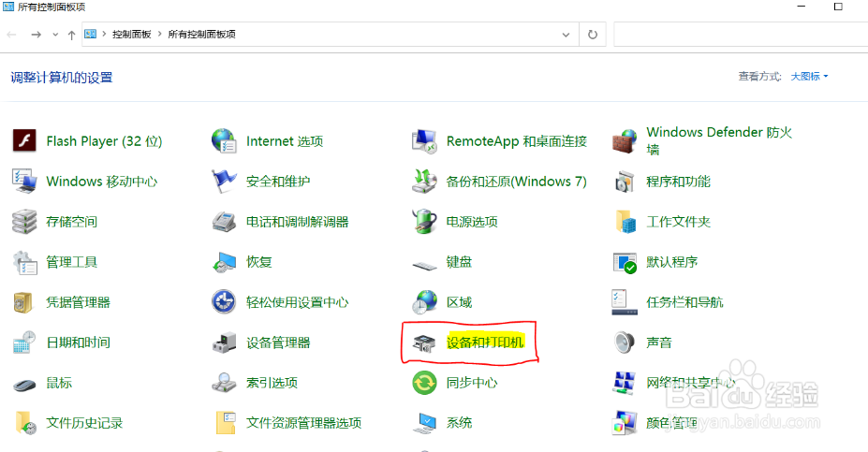The image size is (868, 452).
Task: Open the 工作文件夹 icon
Action: [625, 222]
